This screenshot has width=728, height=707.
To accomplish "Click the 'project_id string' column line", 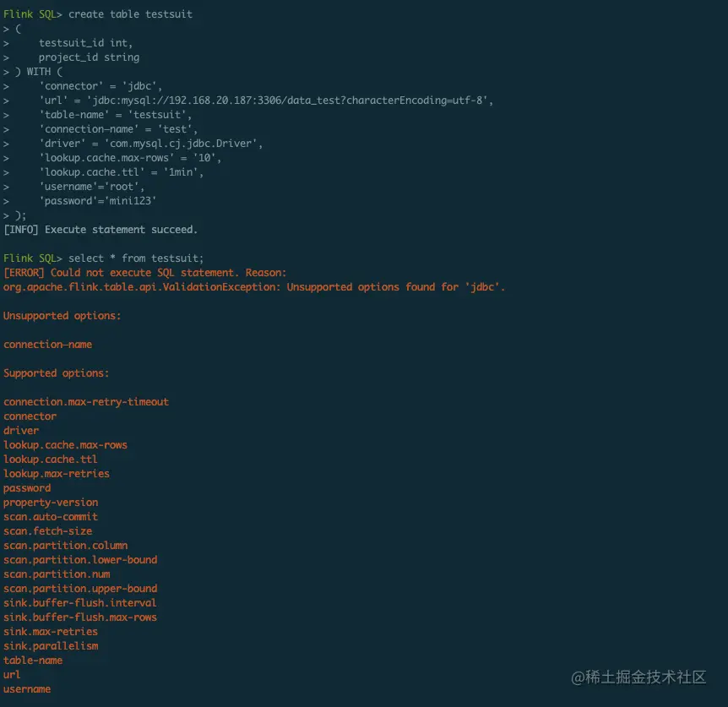I will [89, 57].
